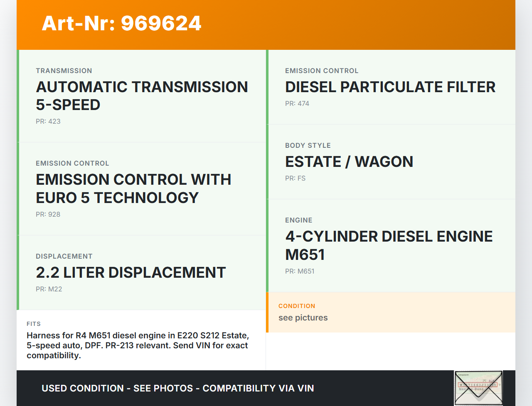The width and height of the screenshot is (532, 406).
Task: Click the PR: 928 code
Action: point(48,215)
